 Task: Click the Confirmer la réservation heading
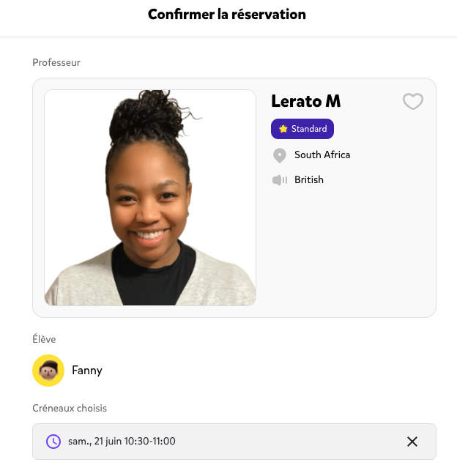point(227,14)
